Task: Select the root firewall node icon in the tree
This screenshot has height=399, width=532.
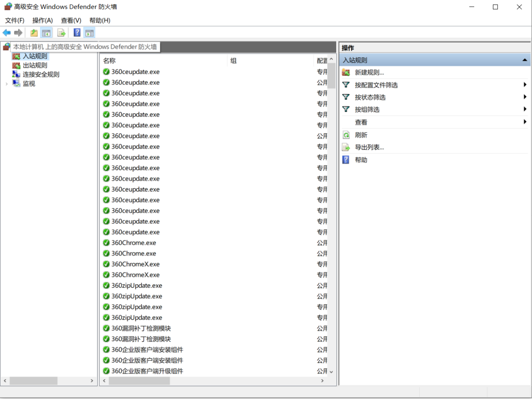Action: (x=6, y=47)
